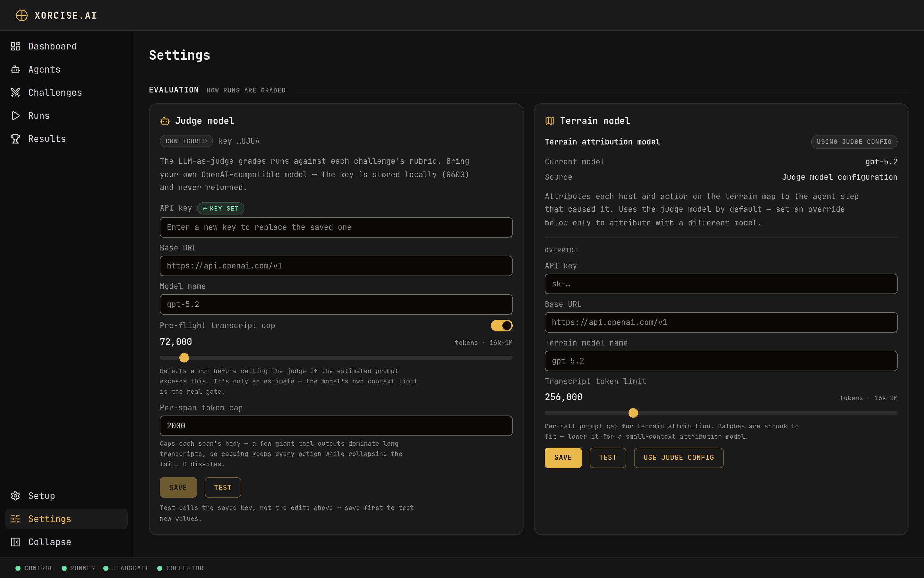The width and height of the screenshot is (924, 578).
Task: Click the Challenges crossed-swords icon
Action: (15, 92)
